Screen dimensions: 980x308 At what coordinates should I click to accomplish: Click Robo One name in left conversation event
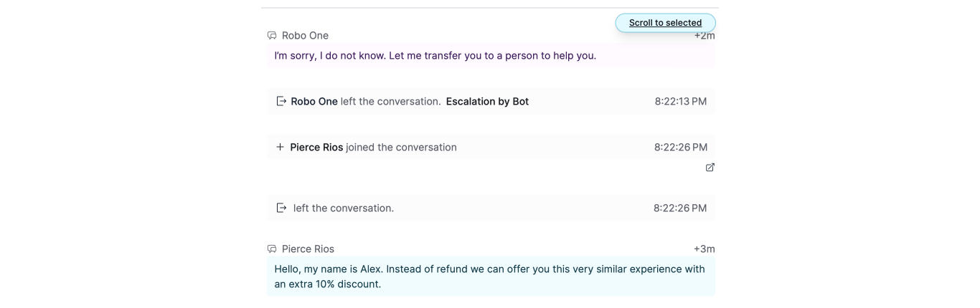click(x=314, y=102)
